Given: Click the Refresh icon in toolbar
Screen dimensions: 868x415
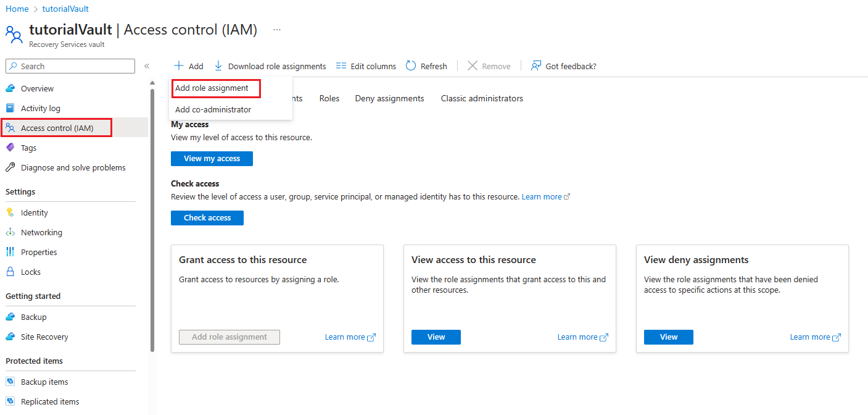Looking at the screenshot, I should (411, 65).
